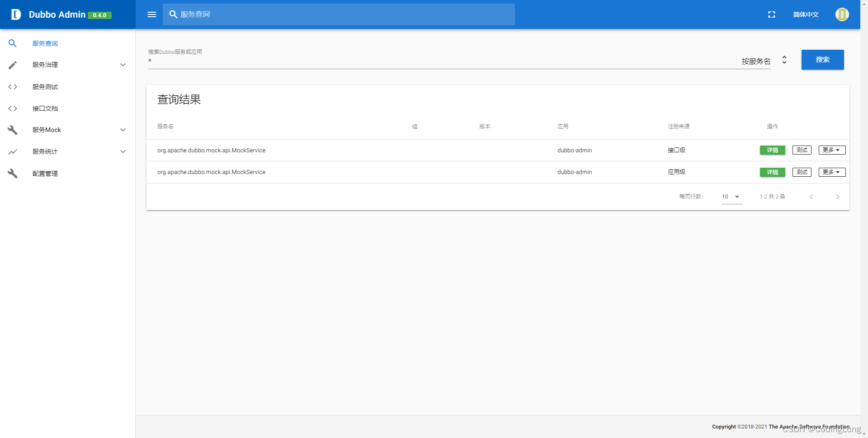The height and width of the screenshot is (438, 868).
Task: Go to the next results page arrow
Action: [x=837, y=197]
